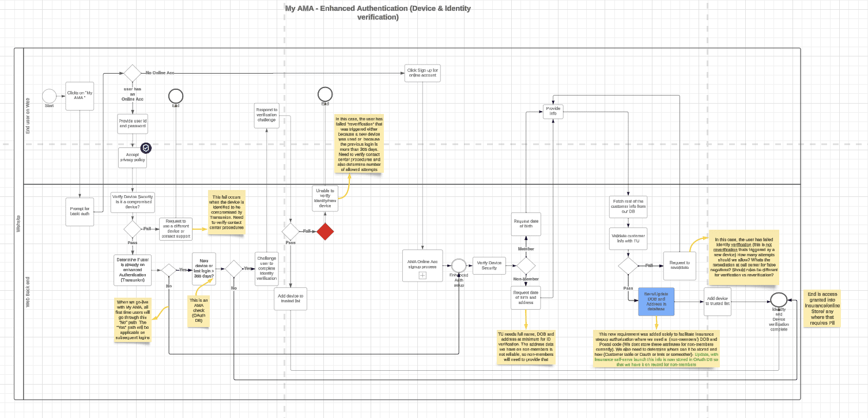This screenshot has width=868, height=418.
Task: Click the "Web Backend" swimlane label
Action: pos(28,292)
